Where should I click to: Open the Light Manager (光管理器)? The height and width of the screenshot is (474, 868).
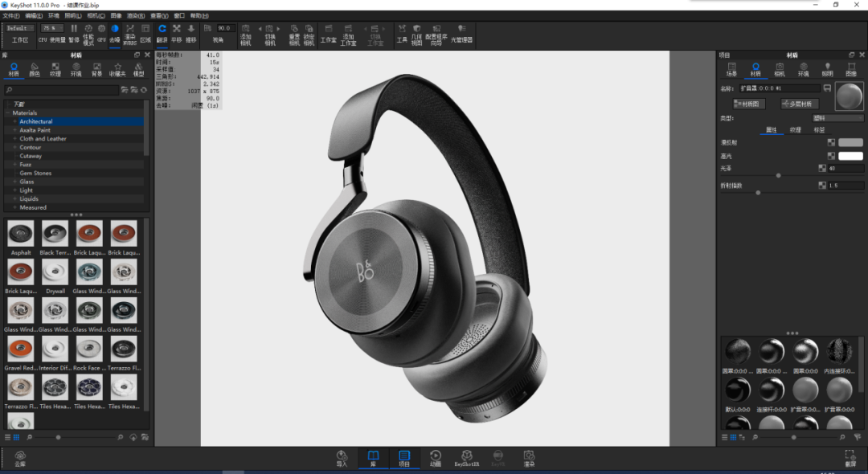point(461,33)
